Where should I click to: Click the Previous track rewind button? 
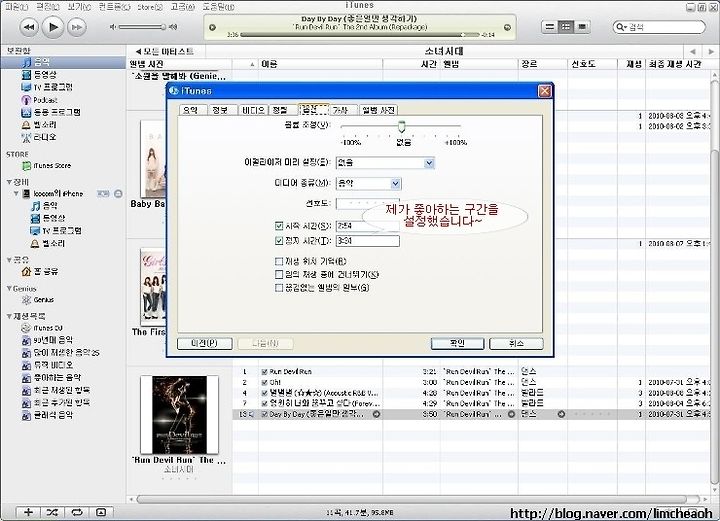click(29, 27)
